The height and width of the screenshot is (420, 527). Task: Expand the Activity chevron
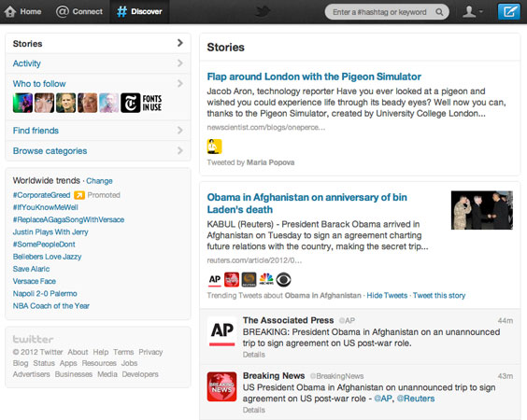pos(180,63)
